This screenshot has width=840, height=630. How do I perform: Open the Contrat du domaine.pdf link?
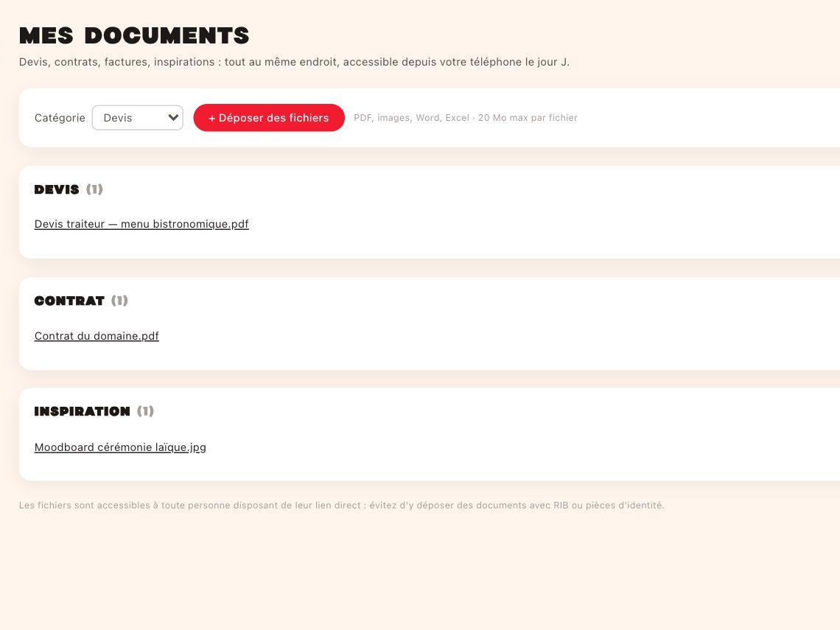[97, 336]
